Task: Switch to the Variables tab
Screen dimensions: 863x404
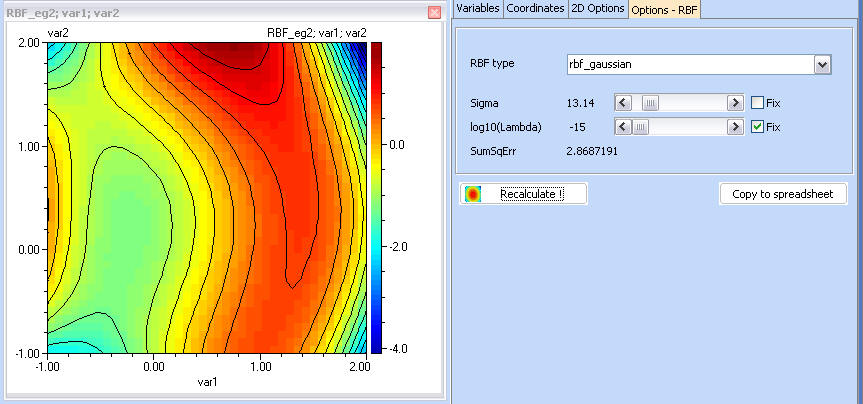Action: (477, 8)
